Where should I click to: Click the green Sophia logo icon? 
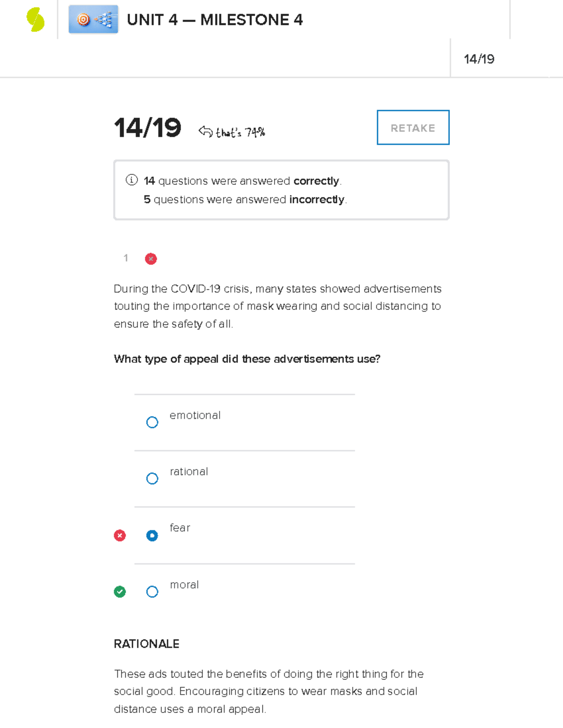(x=36, y=20)
